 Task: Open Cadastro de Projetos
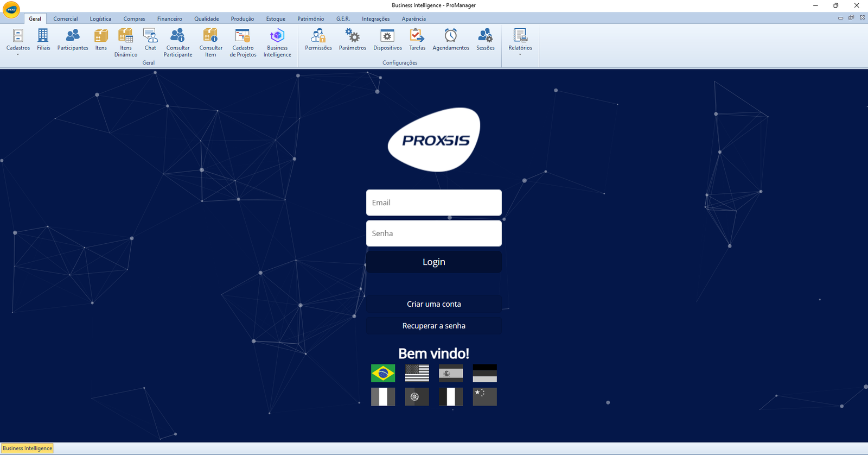[x=243, y=43]
